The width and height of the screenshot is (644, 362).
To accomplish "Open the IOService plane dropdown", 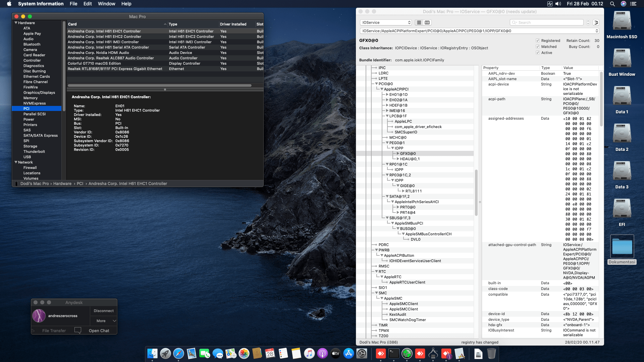I will tap(386, 22).
